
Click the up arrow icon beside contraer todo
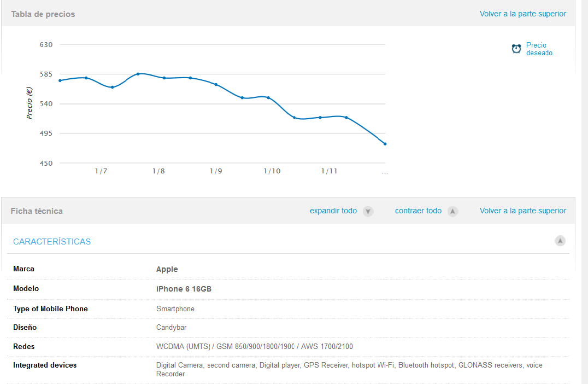[452, 211]
